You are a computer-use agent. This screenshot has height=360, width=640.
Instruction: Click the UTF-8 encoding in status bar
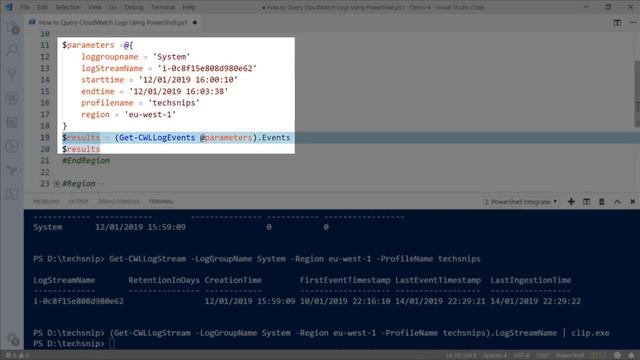521,355
